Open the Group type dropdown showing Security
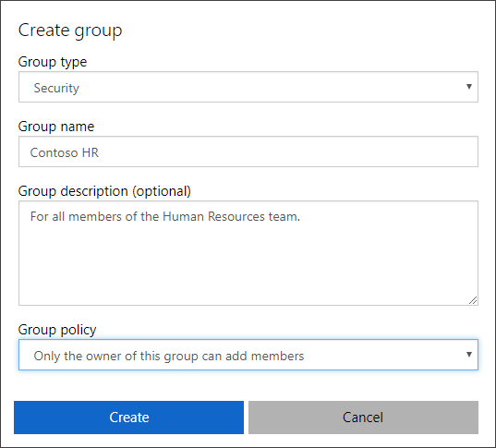 (248, 87)
